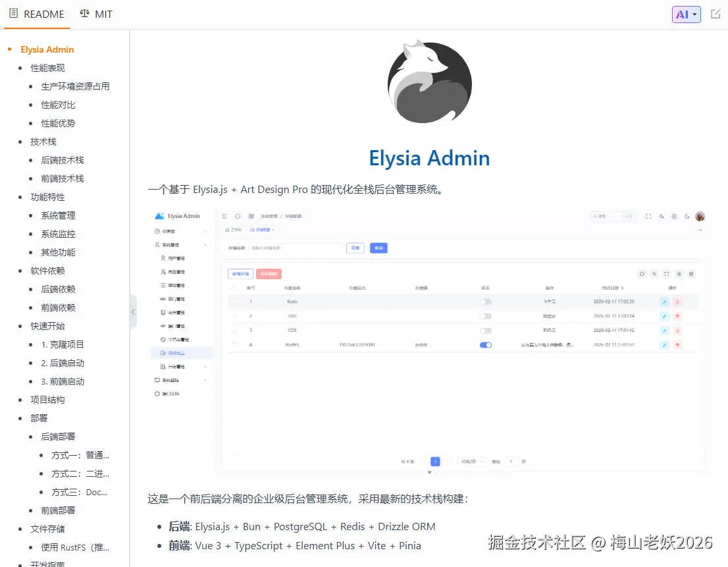
Task: Click red delete icon in RustFS row
Action: pyautogui.click(x=677, y=345)
